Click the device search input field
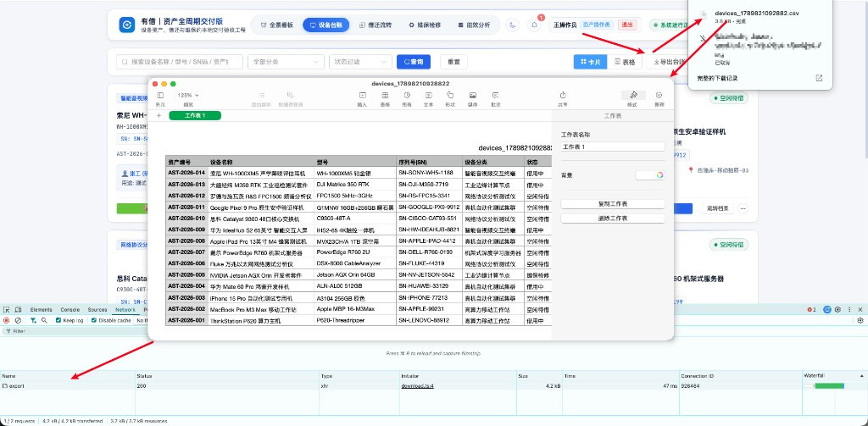 [x=180, y=62]
